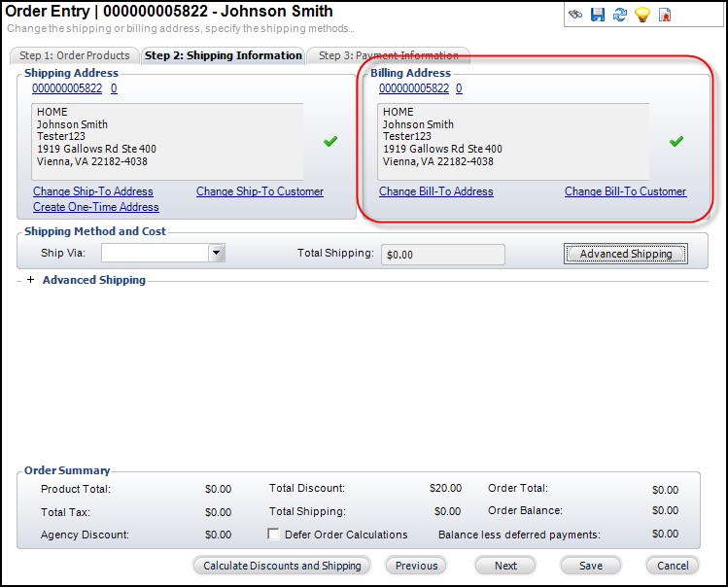Click the yellow light bulb icon
Image resolution: width=728 pixels, height=587 pixels.
642,15
